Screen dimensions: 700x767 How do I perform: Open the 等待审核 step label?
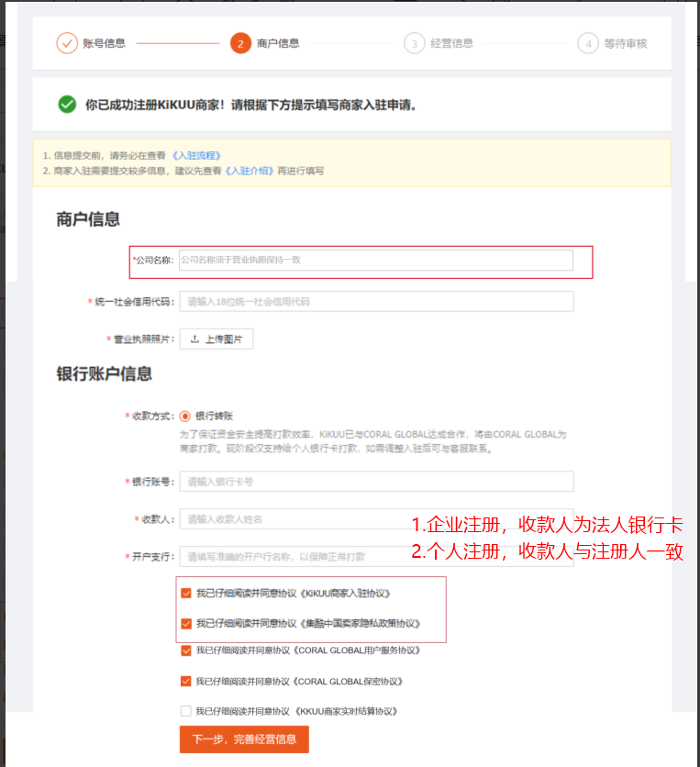pyautogui.click(x=625, y=43)
